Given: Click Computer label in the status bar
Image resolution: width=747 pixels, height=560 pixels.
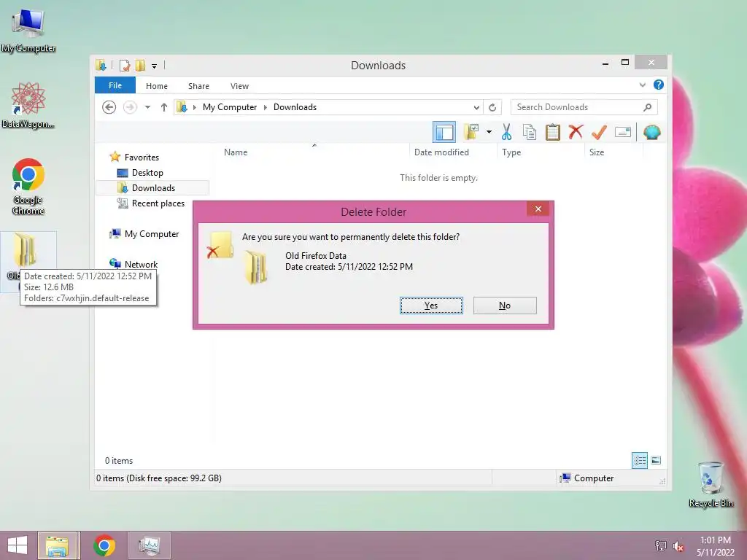Looking at the screenshot, I should (x=594, y=478).
